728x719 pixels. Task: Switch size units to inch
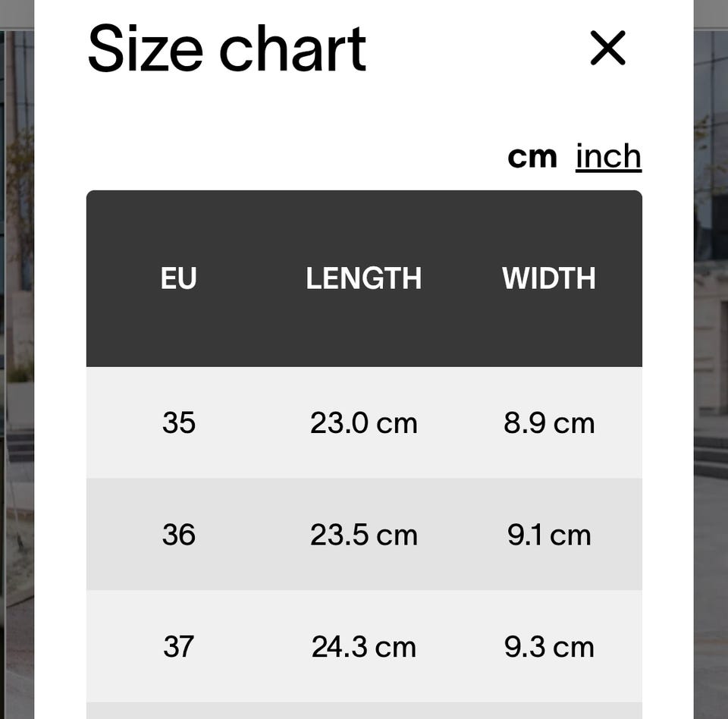click(608, 157)
